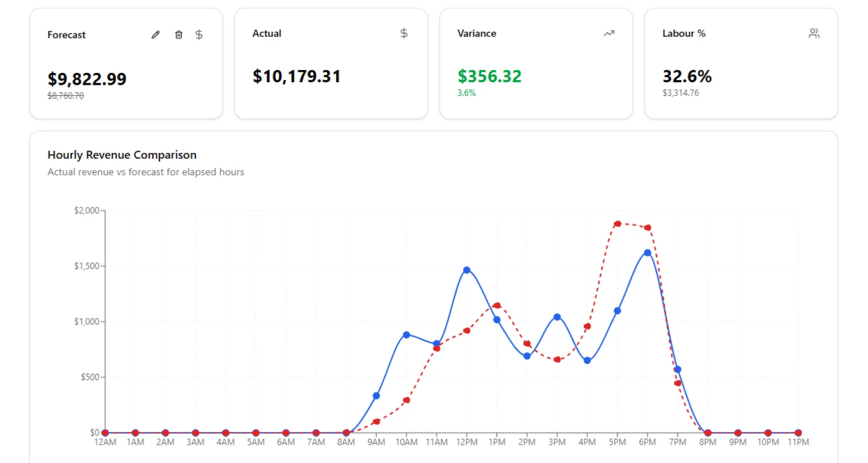Click the red forecast point at 6PM

(x=648, y=227)
